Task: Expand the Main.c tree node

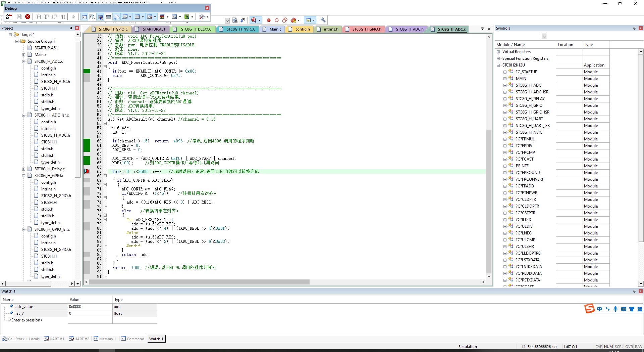Action: click(x=23, y=55)
